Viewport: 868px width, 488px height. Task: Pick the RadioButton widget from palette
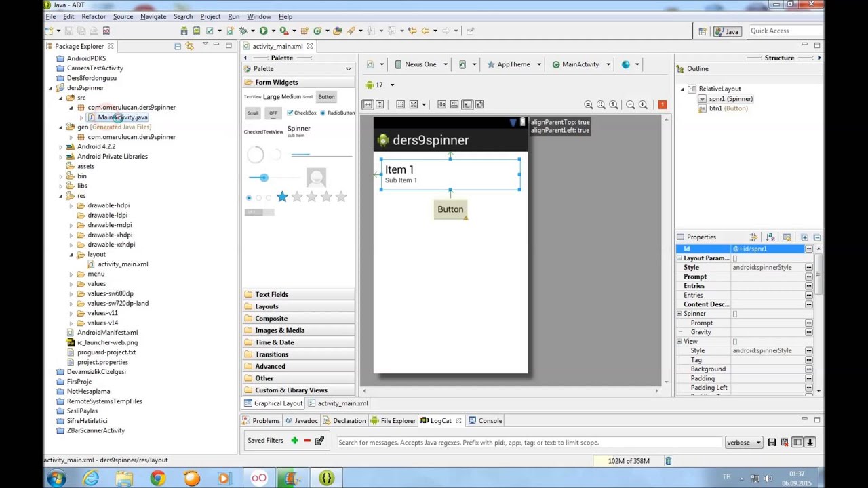(x=338, y=113)
